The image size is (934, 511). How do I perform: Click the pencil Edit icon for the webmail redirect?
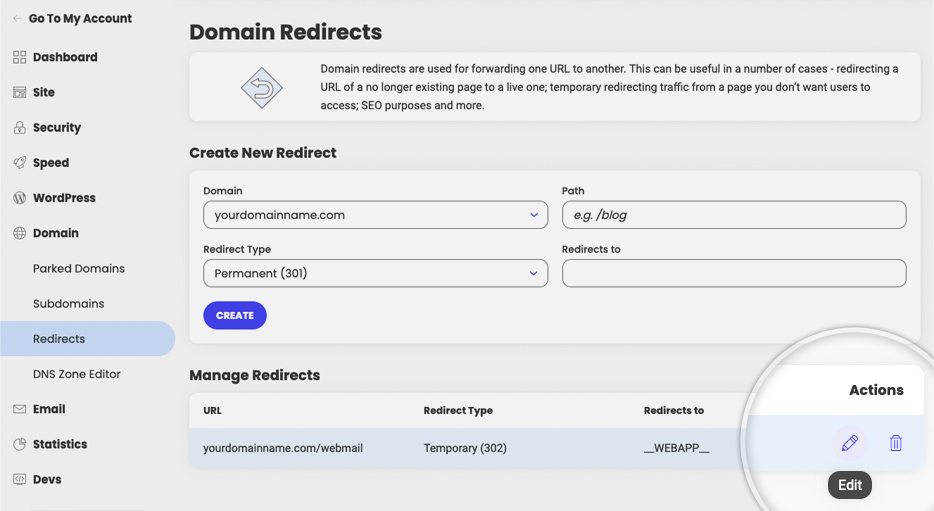[849, 443]
